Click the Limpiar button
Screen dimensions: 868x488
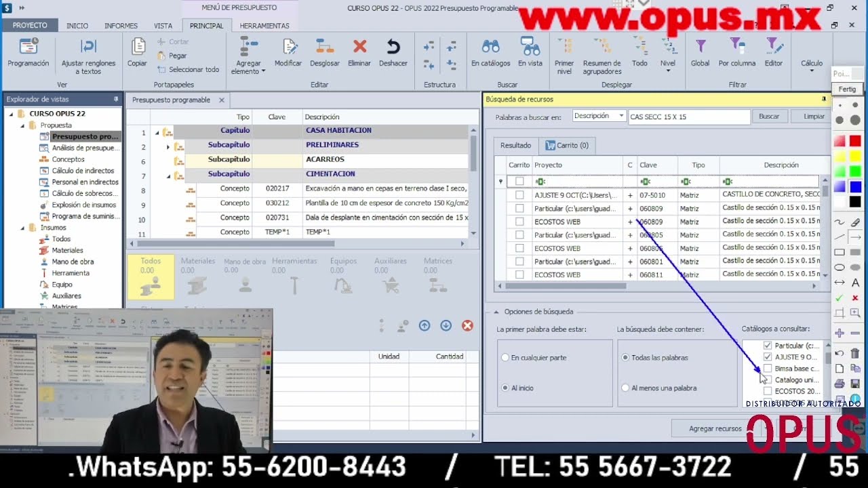tap(814, 117)
